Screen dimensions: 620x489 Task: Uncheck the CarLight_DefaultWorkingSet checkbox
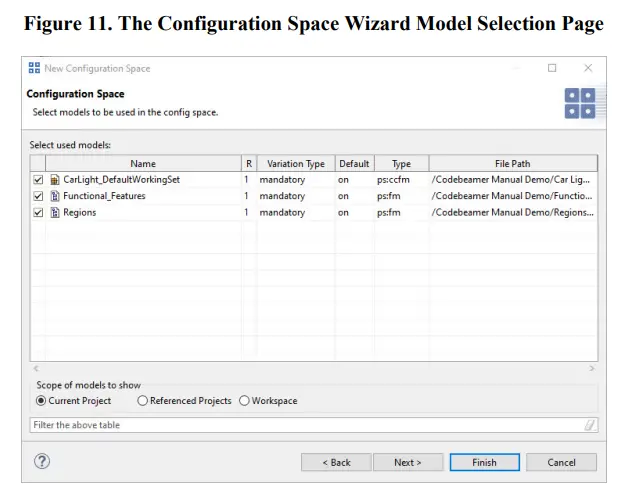(x=39, y=179)
